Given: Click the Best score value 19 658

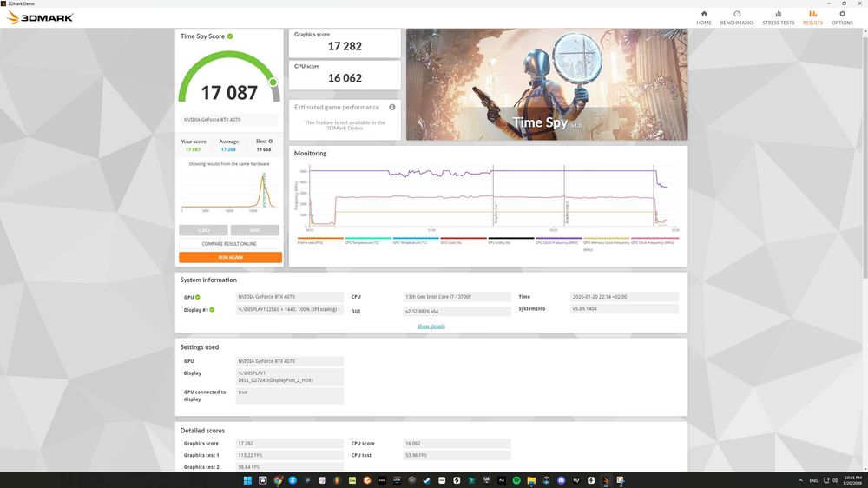Looking at the screenshot, I should point(264,149).
